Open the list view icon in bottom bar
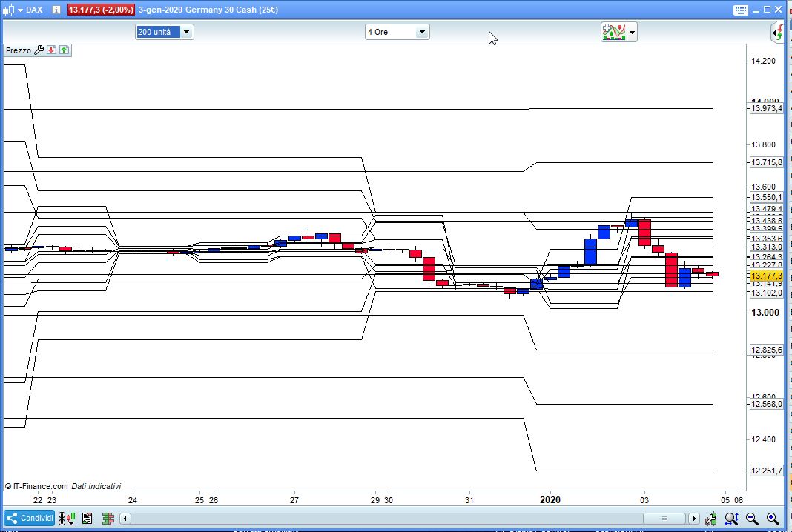 click(87, 519)
